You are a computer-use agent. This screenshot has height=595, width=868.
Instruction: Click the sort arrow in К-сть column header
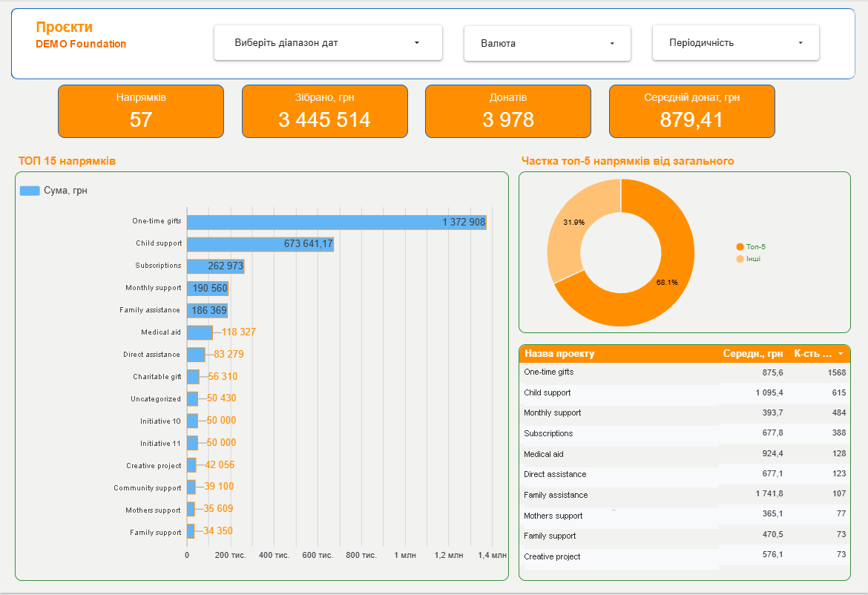pyautogui.click(x=841, y=354)
